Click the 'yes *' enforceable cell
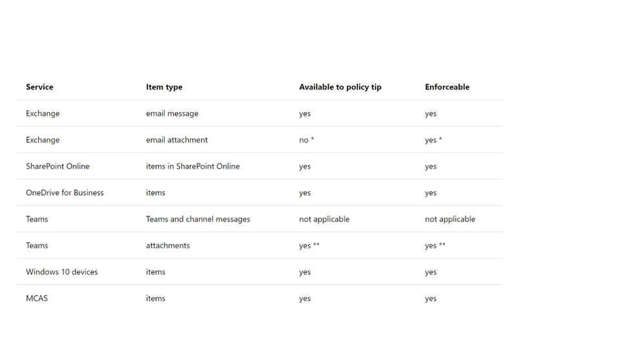The width and height of the screenshot is (644, 362). tap(433, 140)
